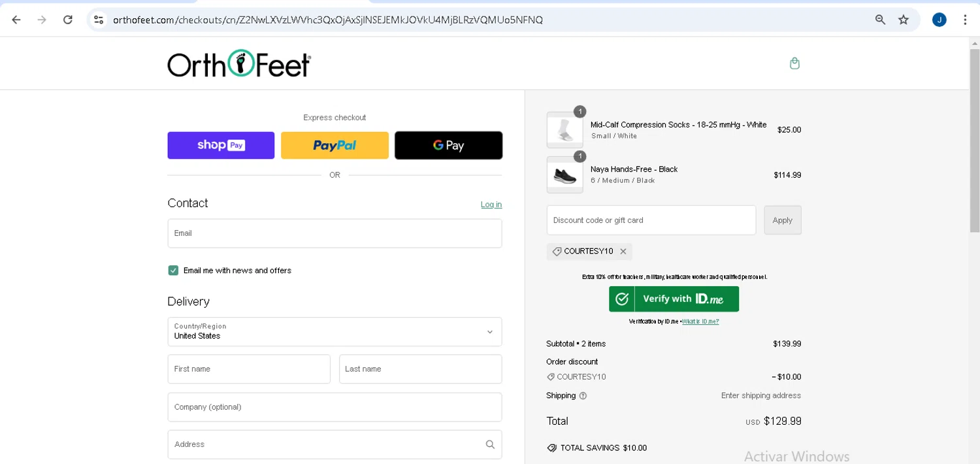Viewport: 980px width, 464px height.
Task: Click the $25.00 socks price
Action: pos(789,130)
